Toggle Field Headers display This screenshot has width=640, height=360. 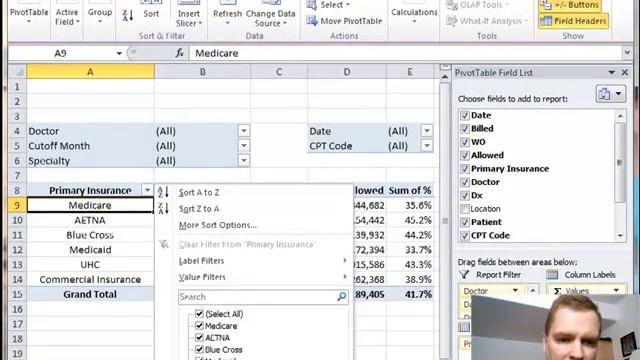[573, 21]
